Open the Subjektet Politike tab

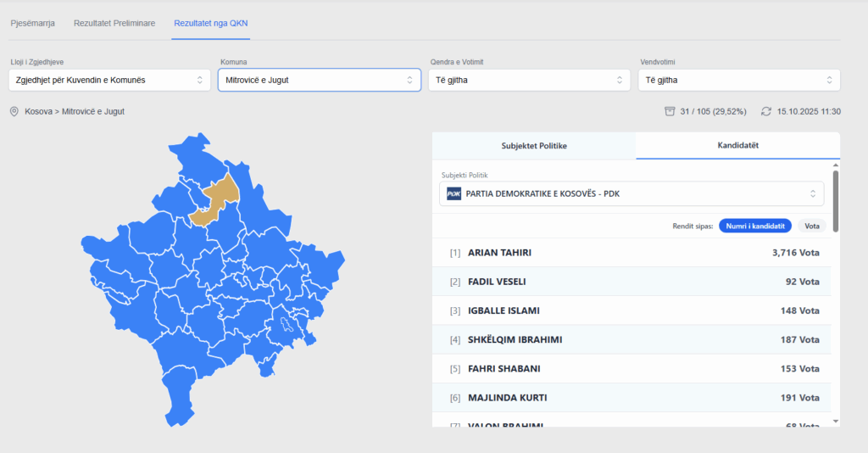(534, 146)
